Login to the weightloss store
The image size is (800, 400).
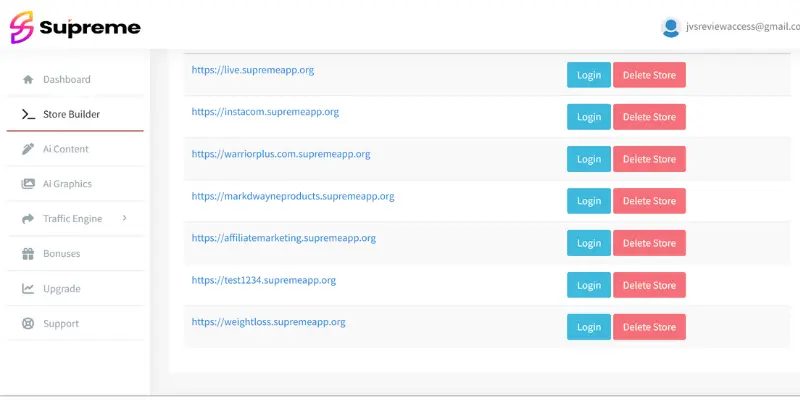589,327
